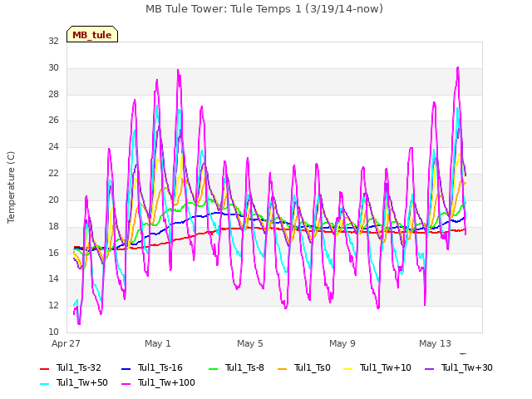Click the Temperature (C) axis label
Screen dimensions: 532x399
point(11,187)
